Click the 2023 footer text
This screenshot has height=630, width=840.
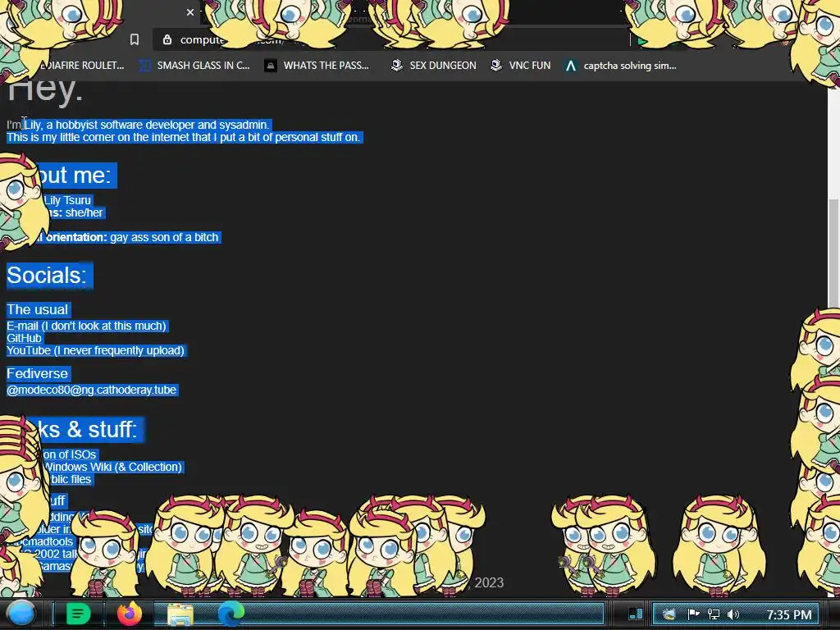[x=489, y=583]
